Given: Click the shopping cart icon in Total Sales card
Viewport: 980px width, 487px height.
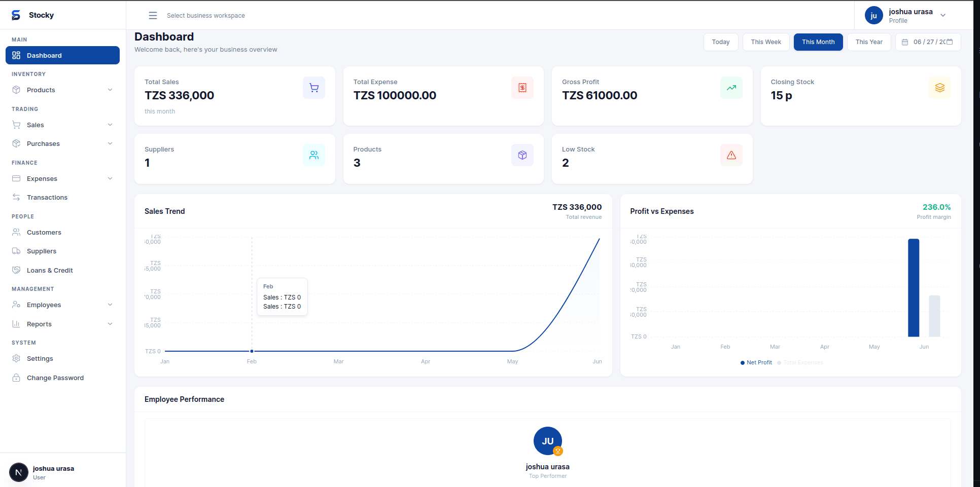Looking at the screenshot, I should [x=314, y=88].
